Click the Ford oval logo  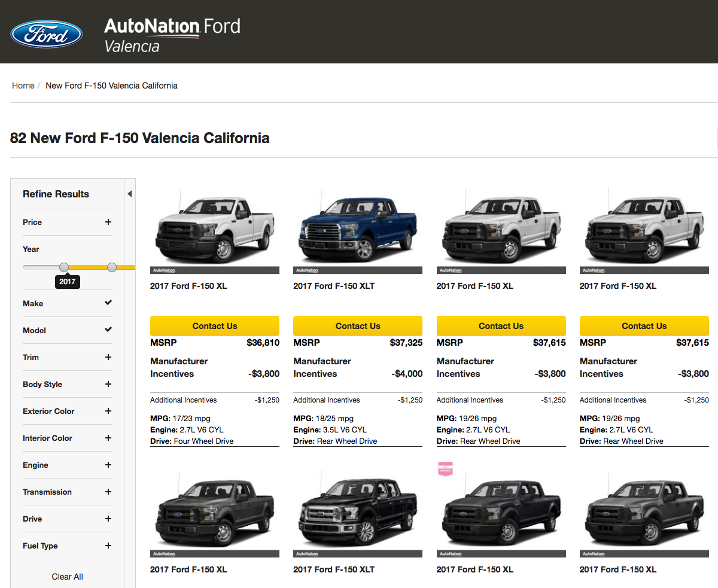46,33
